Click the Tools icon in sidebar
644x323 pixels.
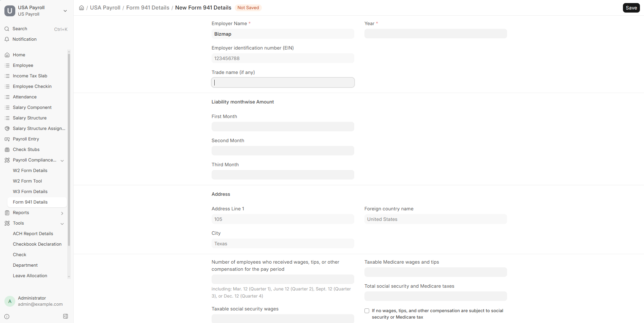[x=7, y=223]
